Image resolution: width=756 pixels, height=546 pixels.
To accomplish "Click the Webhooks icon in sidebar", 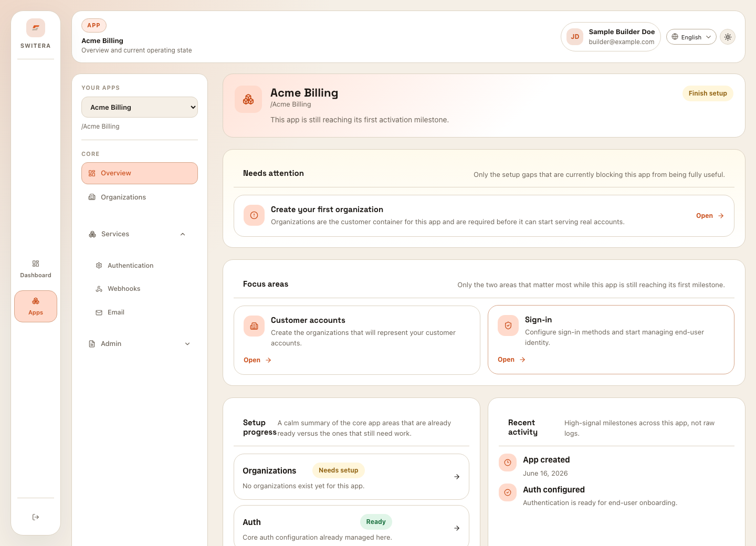I will (99, 289).
